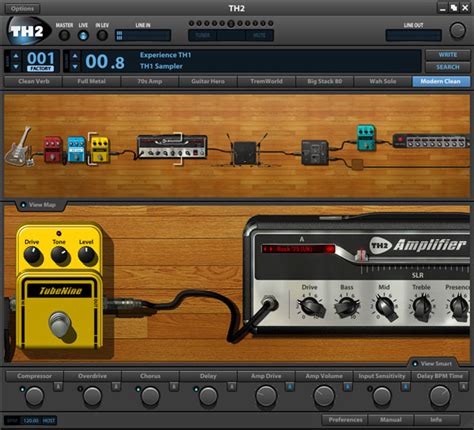The image size is (474, 430).
Task: Click the TubeNine Tone knob
Action: click(60, 256)
